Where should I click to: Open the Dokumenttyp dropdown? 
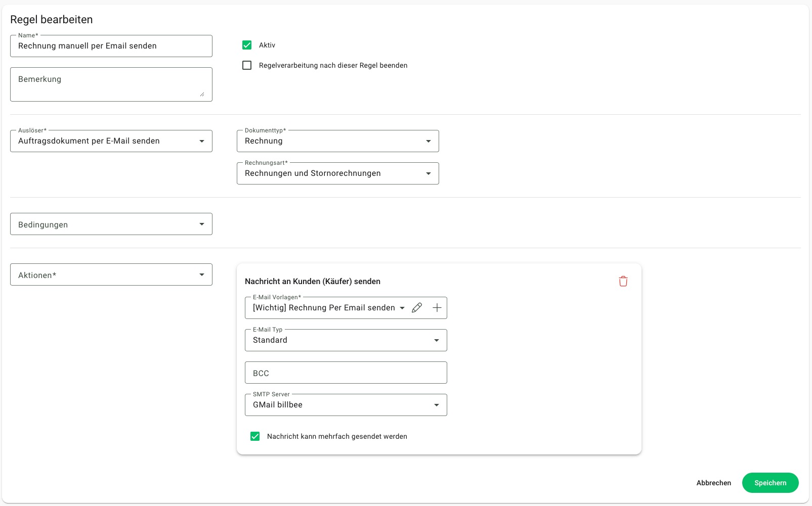[338, 141]
